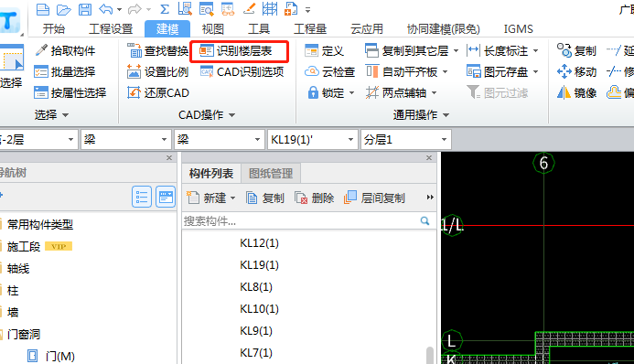634x364 pixels.
Task: Close the component list panel
Action: 429,158
